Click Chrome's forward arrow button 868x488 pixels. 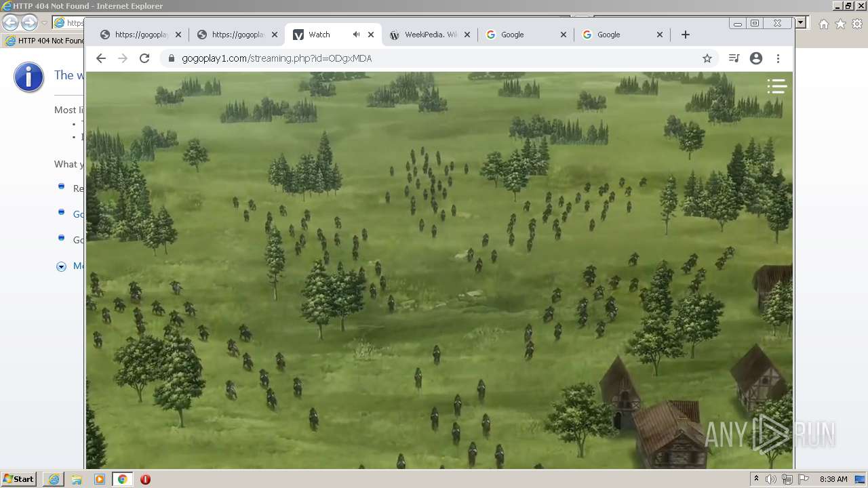(x=123, y=58)
